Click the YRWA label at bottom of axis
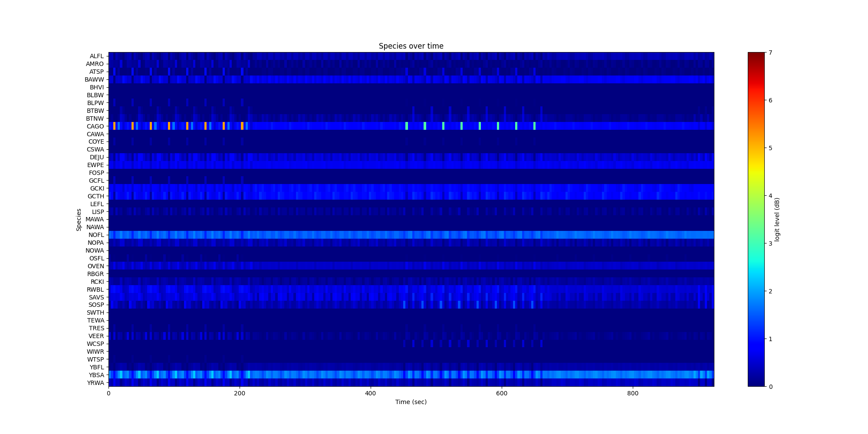 tap(95, 383)
